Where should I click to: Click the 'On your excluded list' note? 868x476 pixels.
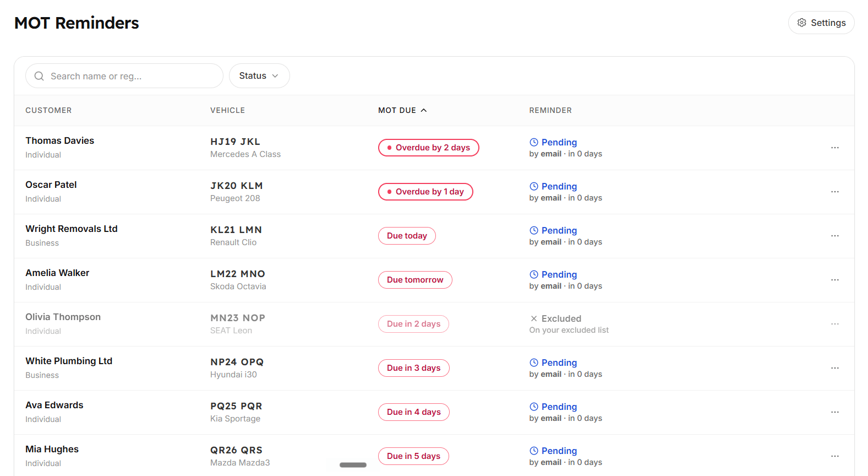(x=569, y=330)
